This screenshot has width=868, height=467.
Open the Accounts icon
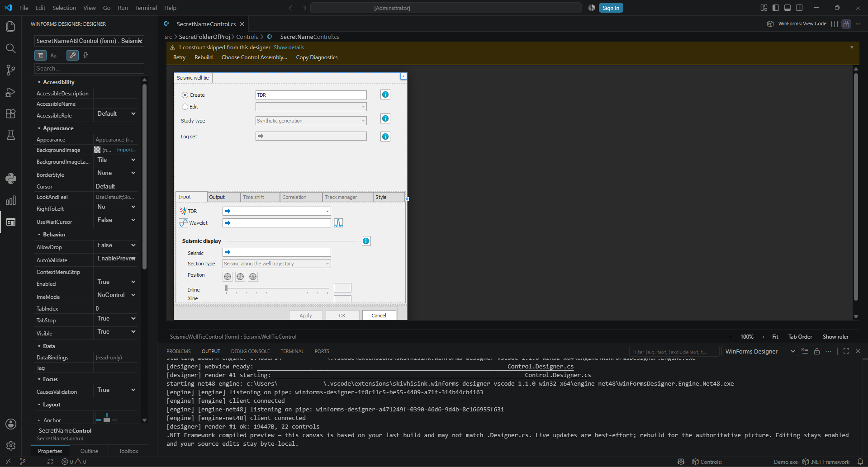pos(11,424)
